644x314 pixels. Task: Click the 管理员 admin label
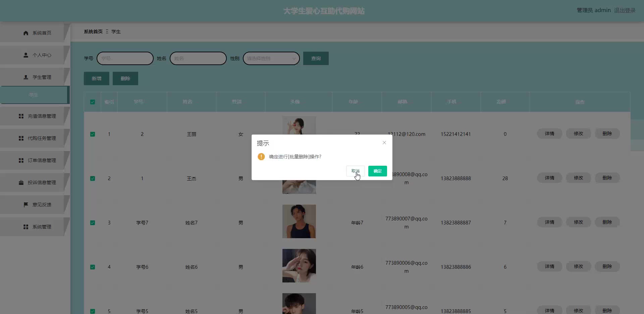(594, 10)
